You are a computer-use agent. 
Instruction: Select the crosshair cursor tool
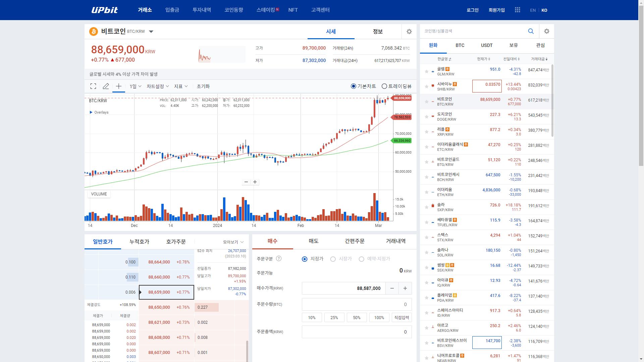coord(118,86)
